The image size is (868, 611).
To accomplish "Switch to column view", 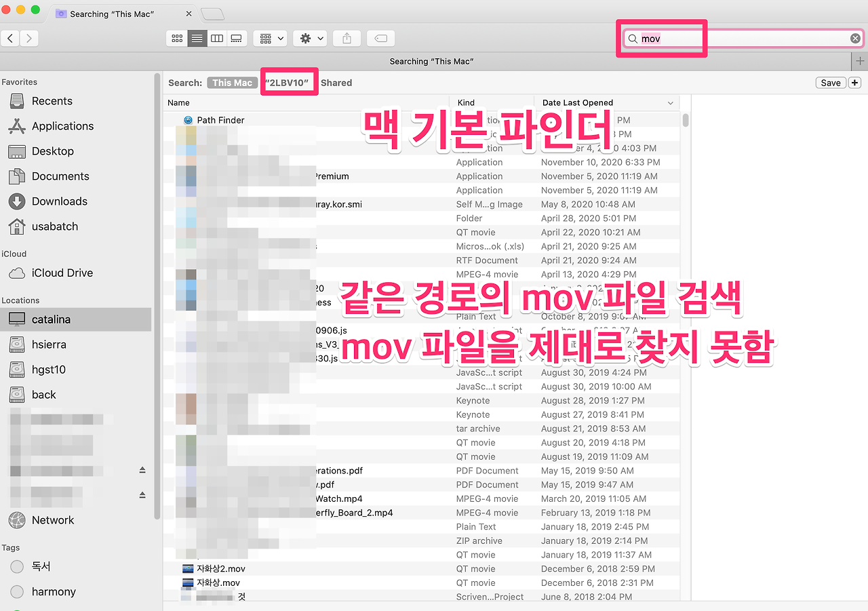I will pos(216,38).
